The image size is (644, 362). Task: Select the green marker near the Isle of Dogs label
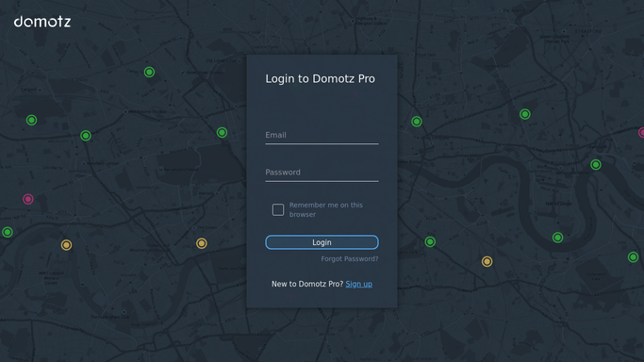pos(557,238)
